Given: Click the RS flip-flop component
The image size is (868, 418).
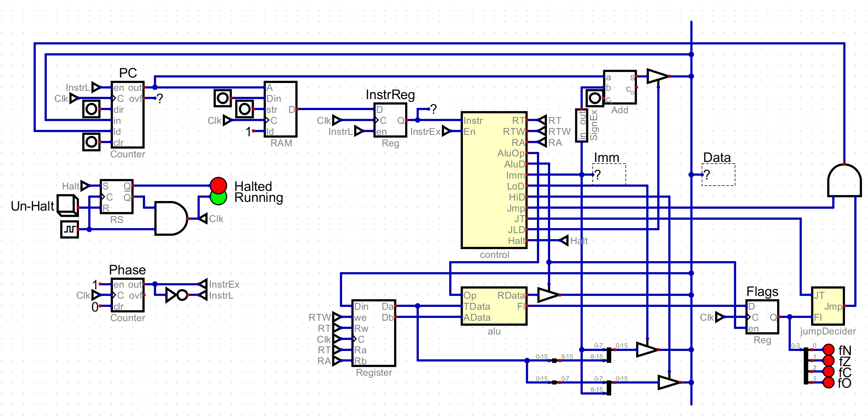Looking at the screenshot, I should click(x=116, y=197).
